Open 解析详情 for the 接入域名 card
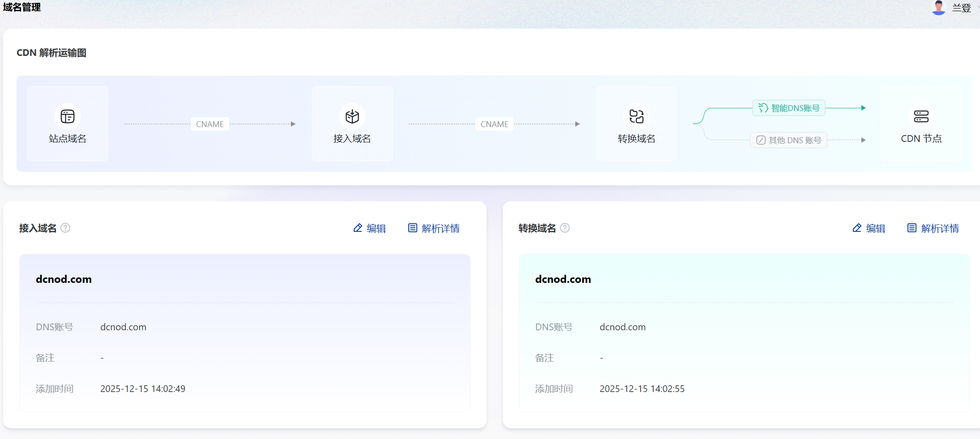 434,228
